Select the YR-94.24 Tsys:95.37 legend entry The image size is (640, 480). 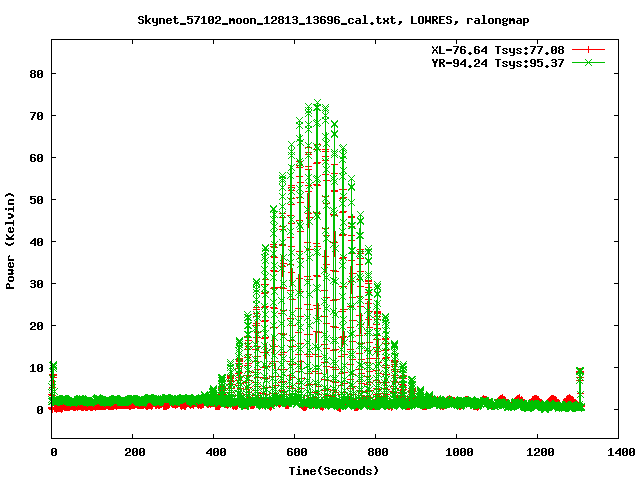click(498, 63)
